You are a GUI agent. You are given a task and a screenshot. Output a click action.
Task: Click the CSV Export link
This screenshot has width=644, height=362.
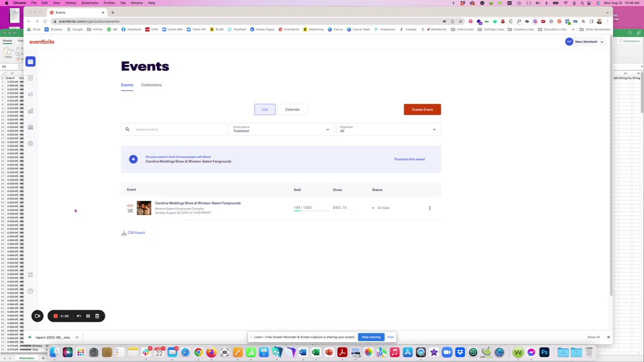[136, 233]
